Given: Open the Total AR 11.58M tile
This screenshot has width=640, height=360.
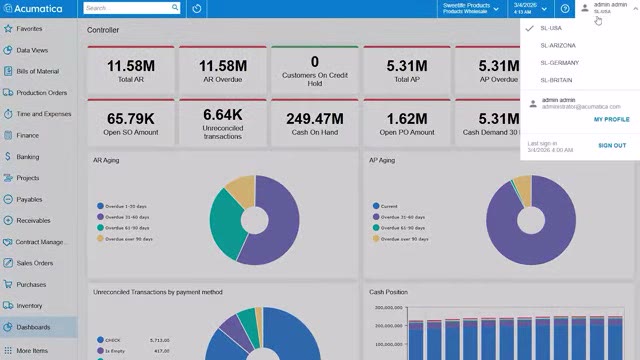Looking at the screenshot, I should tap(131, 70).
